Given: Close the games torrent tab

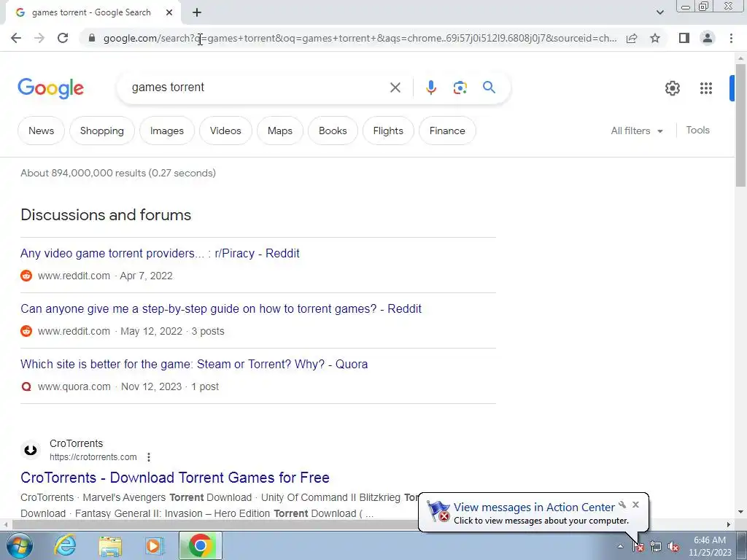Looking at the screenshot, I should point(169,13).
